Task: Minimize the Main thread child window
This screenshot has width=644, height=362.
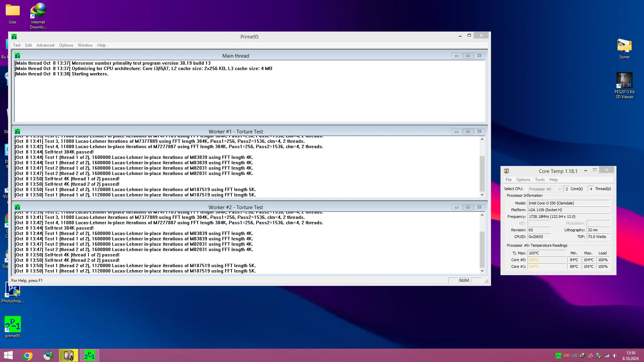Action: 457,56
